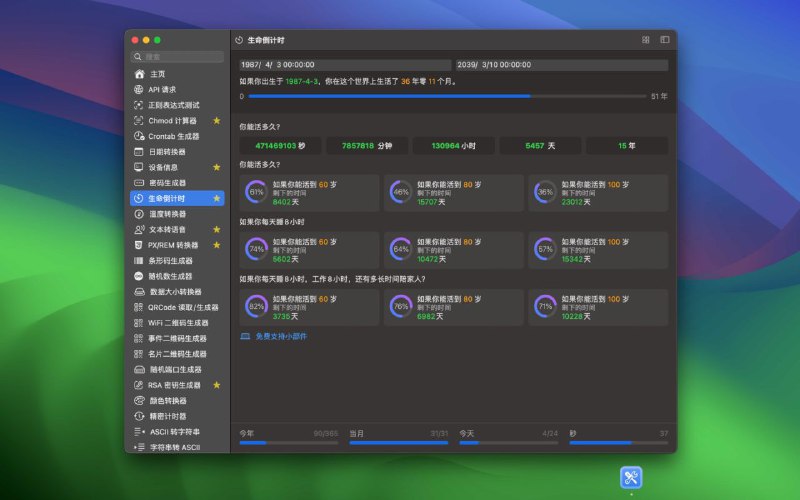Click the 57% card with 15342 天

pyautogui.click(x=598, y=250)
